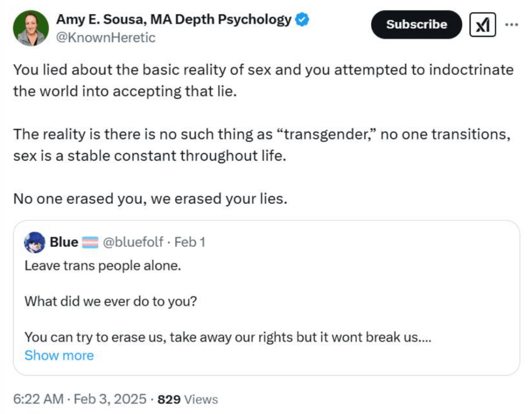This screenshot has width=532, height=414.
Task: Click the 'You can try to erase us' text
Action: [x=228, y=337]
